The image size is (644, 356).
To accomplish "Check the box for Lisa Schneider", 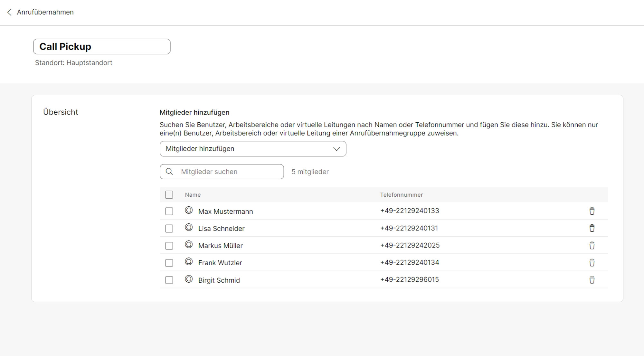I will [169, 229].
